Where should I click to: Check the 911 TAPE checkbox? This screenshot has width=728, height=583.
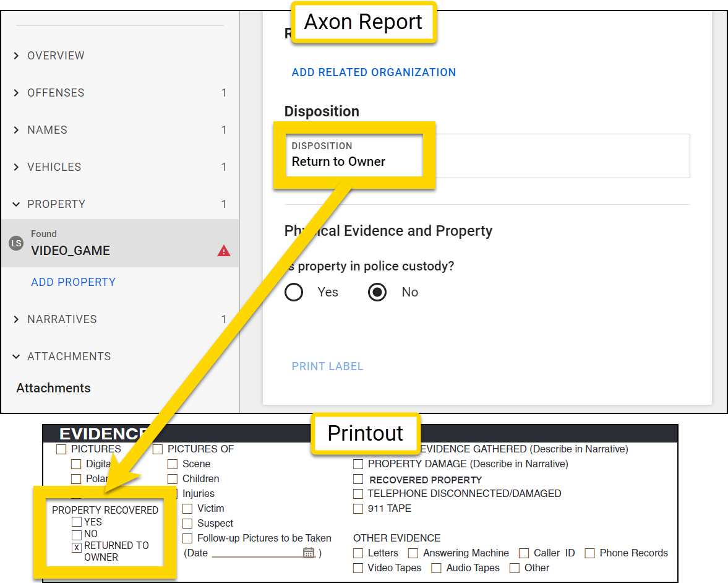tap(358, 509)
